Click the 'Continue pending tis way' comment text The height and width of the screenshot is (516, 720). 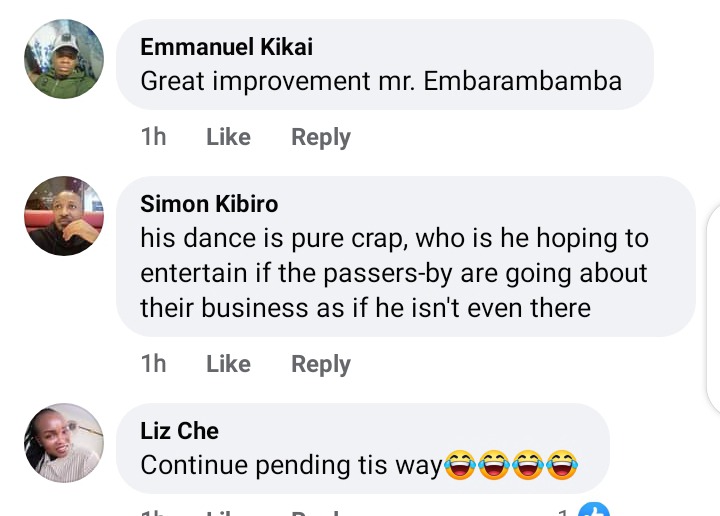coord(291,465)
